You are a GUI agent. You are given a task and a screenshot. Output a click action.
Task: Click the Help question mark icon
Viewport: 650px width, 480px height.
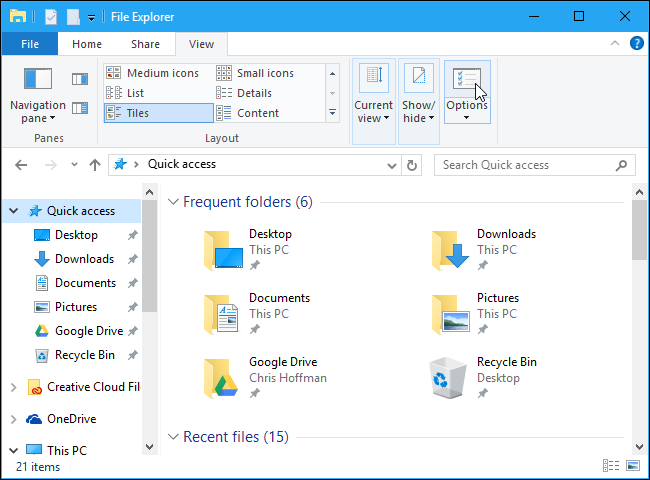point(636,44)
